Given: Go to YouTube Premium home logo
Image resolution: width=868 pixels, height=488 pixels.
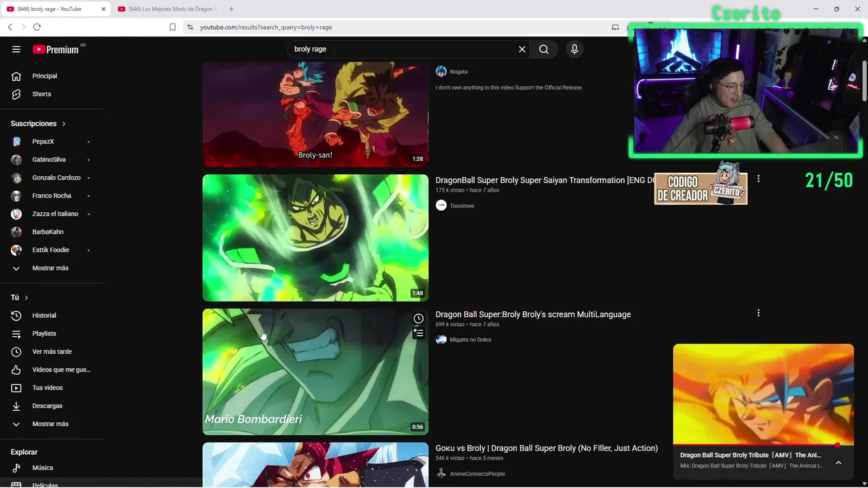Looking at the screenshot, I should 56,49.
